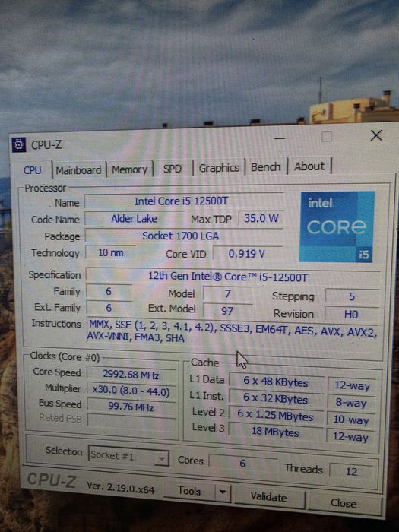Click the Cores count value 6
The height and width of the screenshot is (532, 399).
point(242,463)
